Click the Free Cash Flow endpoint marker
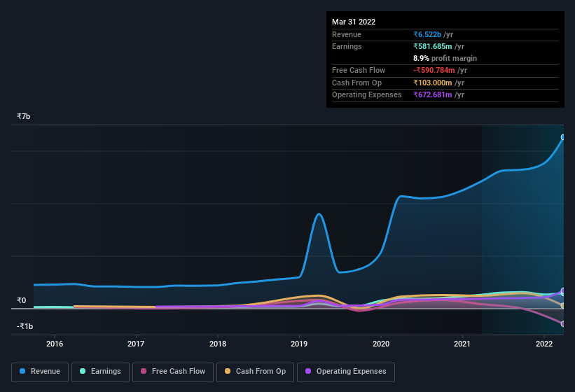Screen dimensions: 575x392 pyautogui.click(x=563, y=324)
